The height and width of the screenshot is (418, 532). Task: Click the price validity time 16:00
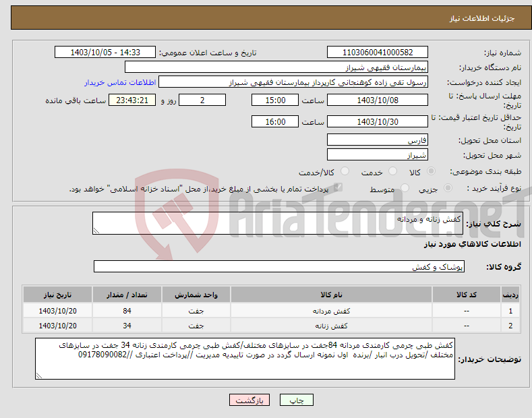275,121
